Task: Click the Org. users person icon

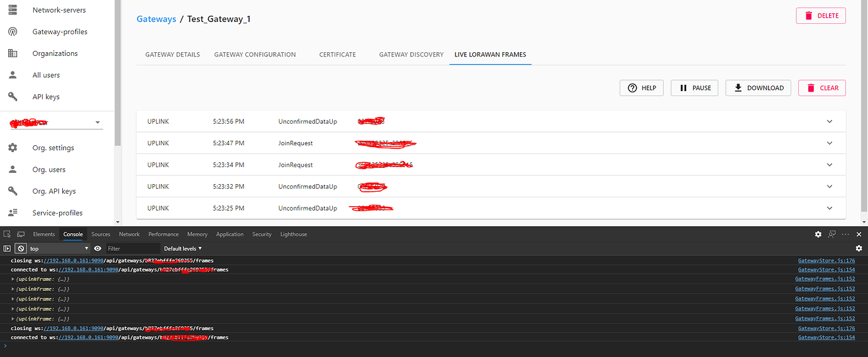Action: (13, 170)
